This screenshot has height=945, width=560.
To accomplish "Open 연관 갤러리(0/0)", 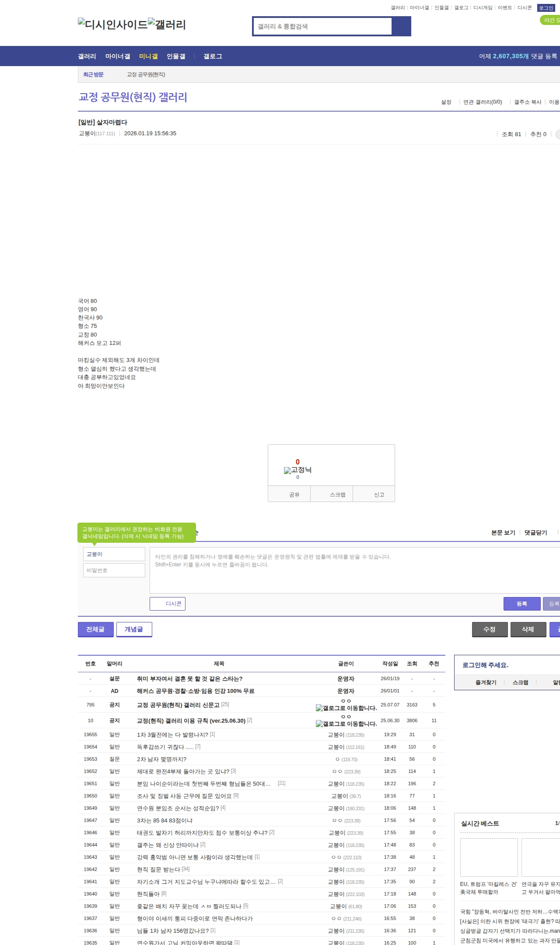I will (483, 102).
